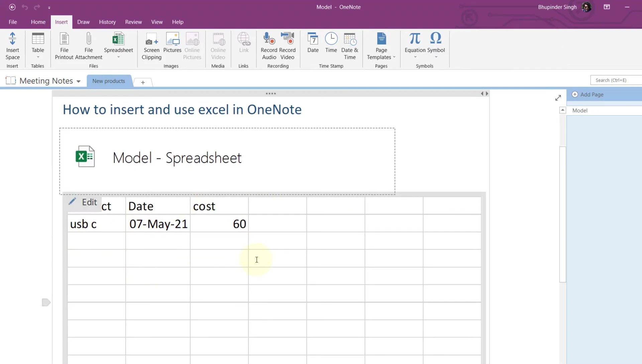Image resolution: width=642 pixels, height=364 pixels.
Task: Click the vertical scrollbar thumb
Action: [x=563, y=214]
